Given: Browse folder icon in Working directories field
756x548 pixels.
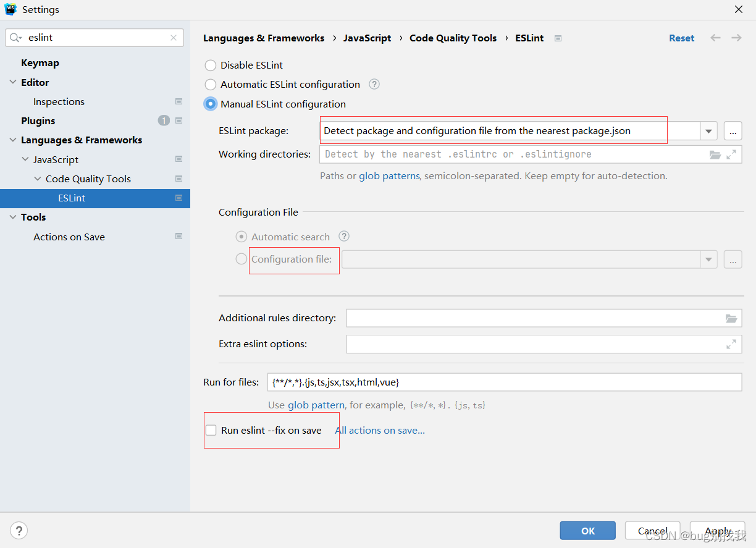Looking at the screenshot, I should click(715, 154).
